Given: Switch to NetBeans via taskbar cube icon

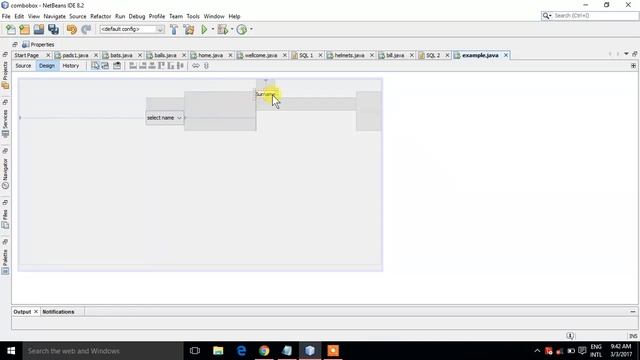Looking at the screenshot, I should point(310,351).
